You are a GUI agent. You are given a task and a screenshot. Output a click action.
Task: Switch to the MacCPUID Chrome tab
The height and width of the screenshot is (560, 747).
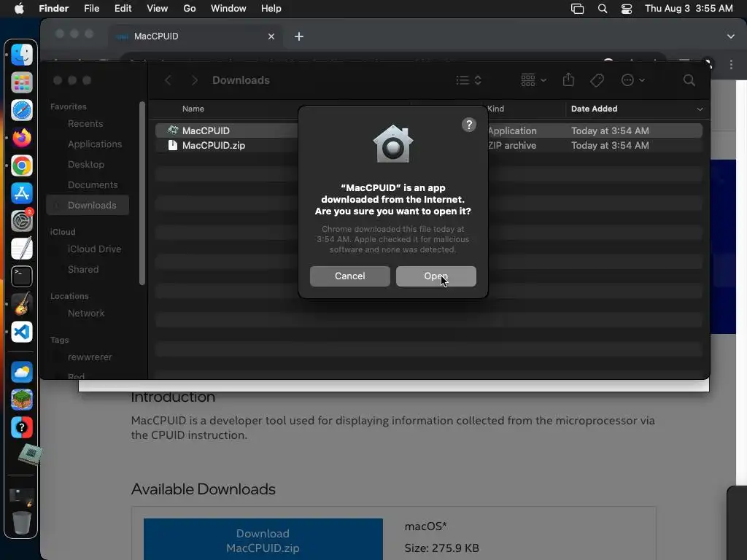point(196,36)
